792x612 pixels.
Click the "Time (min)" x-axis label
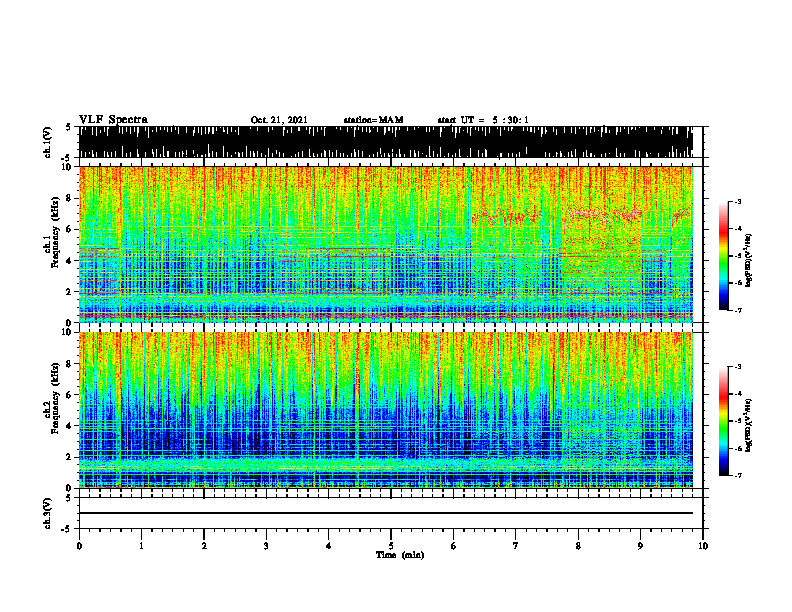[x=400, y=555]
